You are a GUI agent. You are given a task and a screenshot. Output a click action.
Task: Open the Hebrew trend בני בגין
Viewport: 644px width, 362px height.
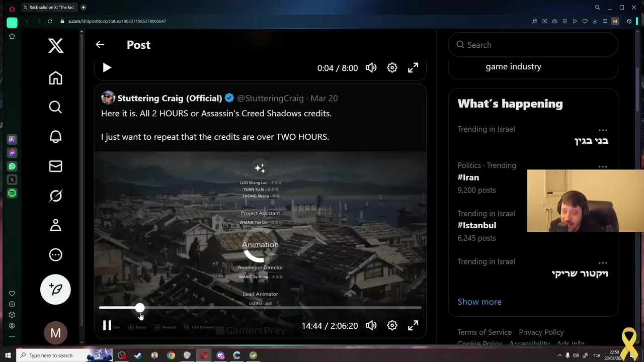point(591,141)
